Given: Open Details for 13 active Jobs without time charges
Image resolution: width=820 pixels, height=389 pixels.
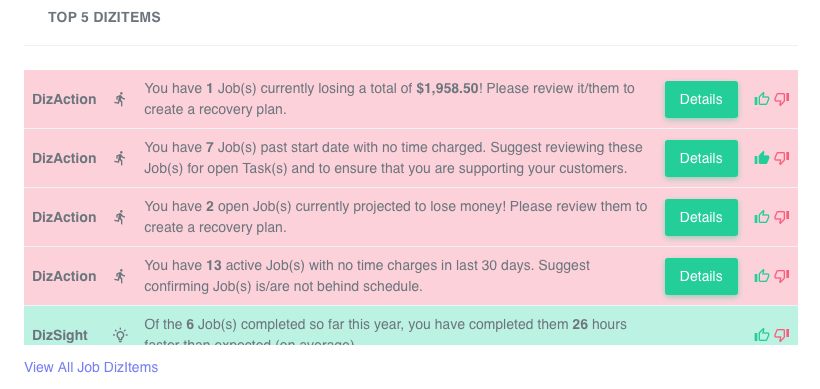Looking at the screenshot, I should point(701,277).
